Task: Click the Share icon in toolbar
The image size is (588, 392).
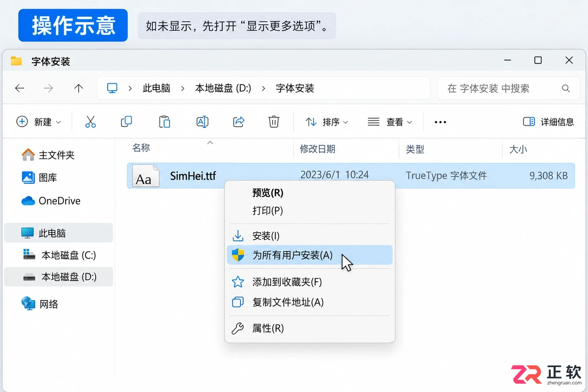Action: coord(238,122)
